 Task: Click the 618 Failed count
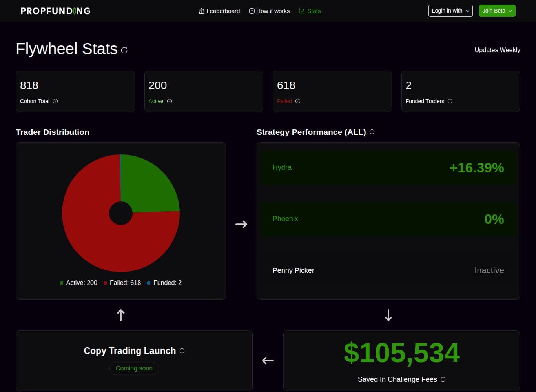[286, 85]
